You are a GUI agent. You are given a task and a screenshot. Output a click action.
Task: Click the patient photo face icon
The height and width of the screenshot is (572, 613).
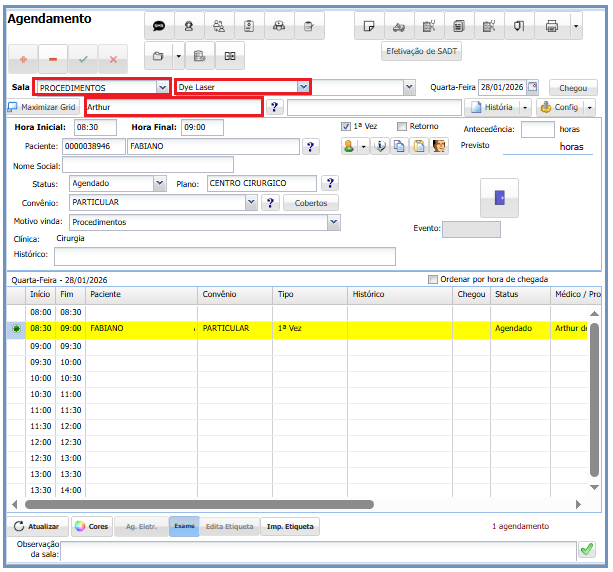click(x=439, y=147)
